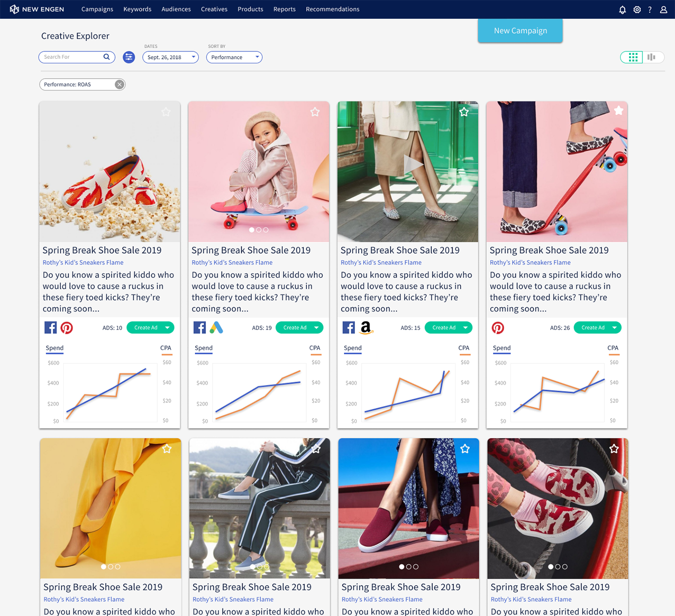Click the Pinterest icon on the popcorn shoe card
The image size is (675, 616).
point(67,328)
